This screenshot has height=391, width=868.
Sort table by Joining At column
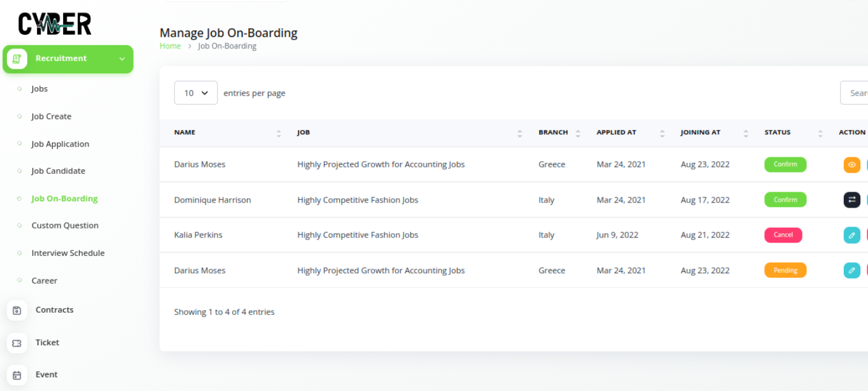pyautogui.click(x=745, y=133)
